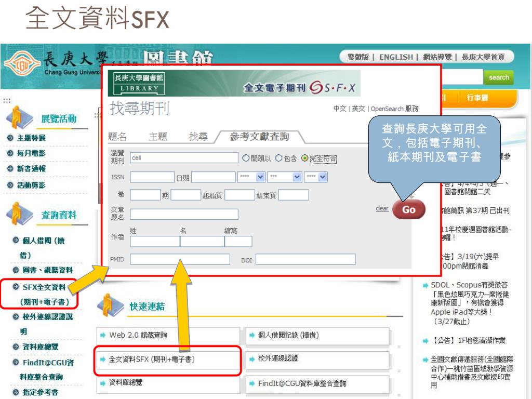Viewport: 532px width, 399px height.
Task: Switch to the 主題 tab
Action: click(x=158, y=137)
